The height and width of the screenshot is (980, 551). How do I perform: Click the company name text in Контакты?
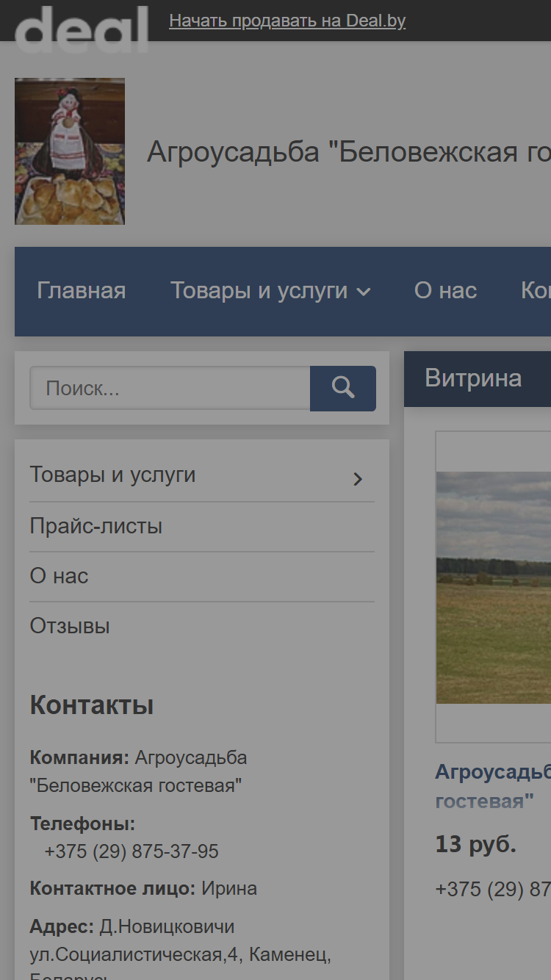138,771
